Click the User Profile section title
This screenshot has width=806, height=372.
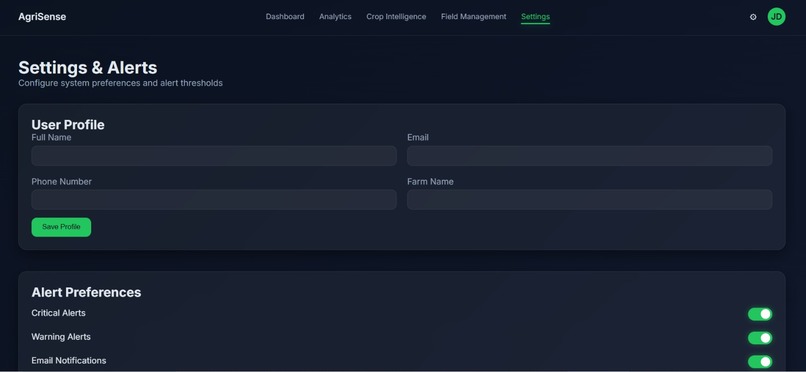point(68,125)
